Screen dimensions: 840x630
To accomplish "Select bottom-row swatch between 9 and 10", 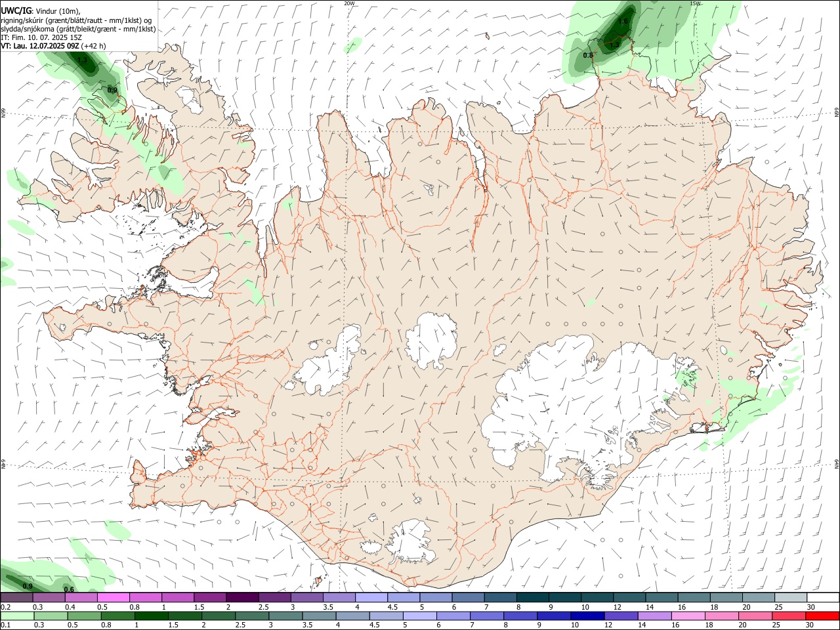I will coord(555,616).
